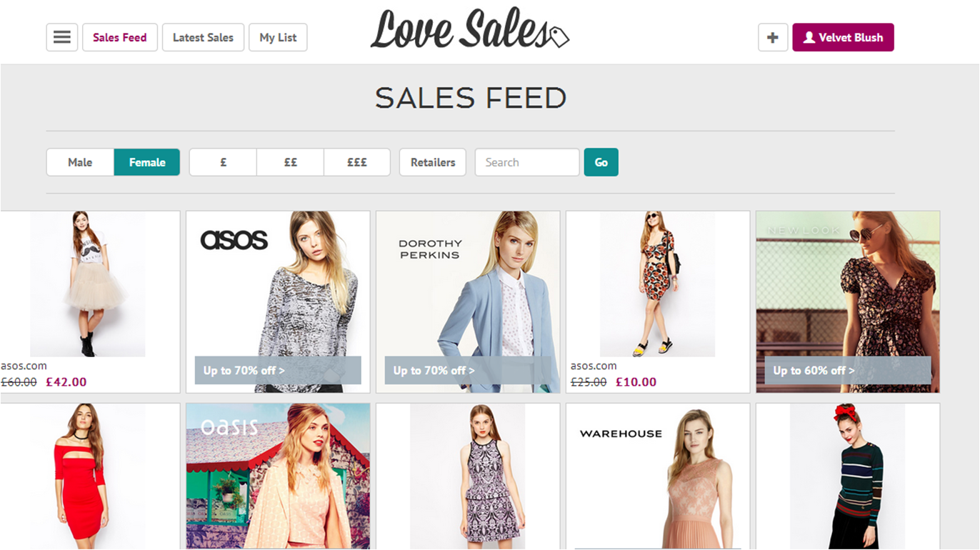Open the Dorothy Perkins retailer tile
The image size is (980, 550).
[x=468, y=301]
